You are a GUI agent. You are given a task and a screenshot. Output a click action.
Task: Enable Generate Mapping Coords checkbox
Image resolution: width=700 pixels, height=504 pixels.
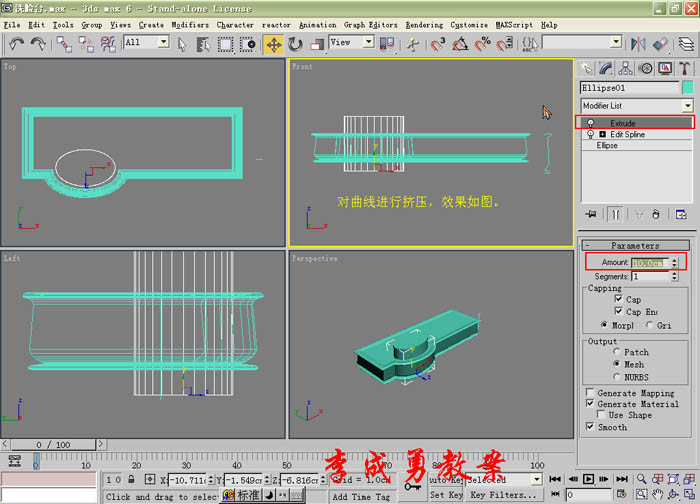tap(590, 392)
